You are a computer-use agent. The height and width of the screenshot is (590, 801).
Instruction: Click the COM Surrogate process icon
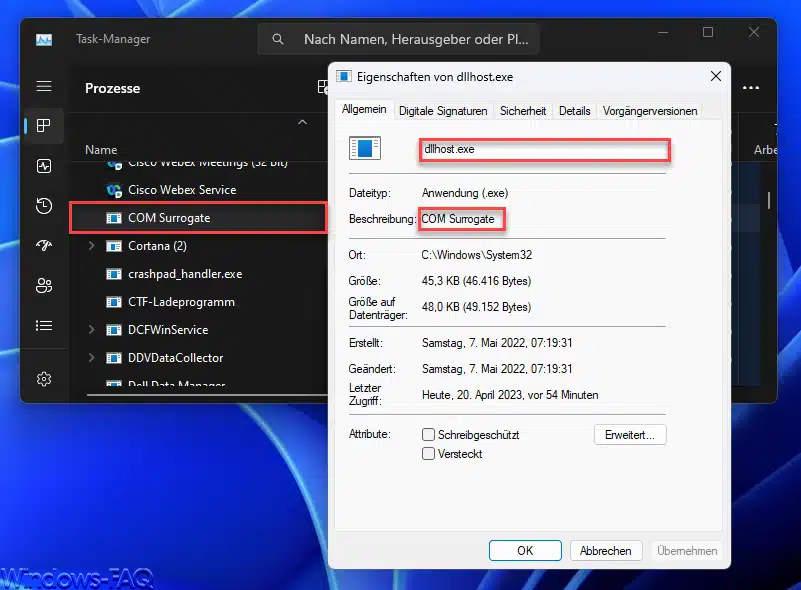coord(114,218)
